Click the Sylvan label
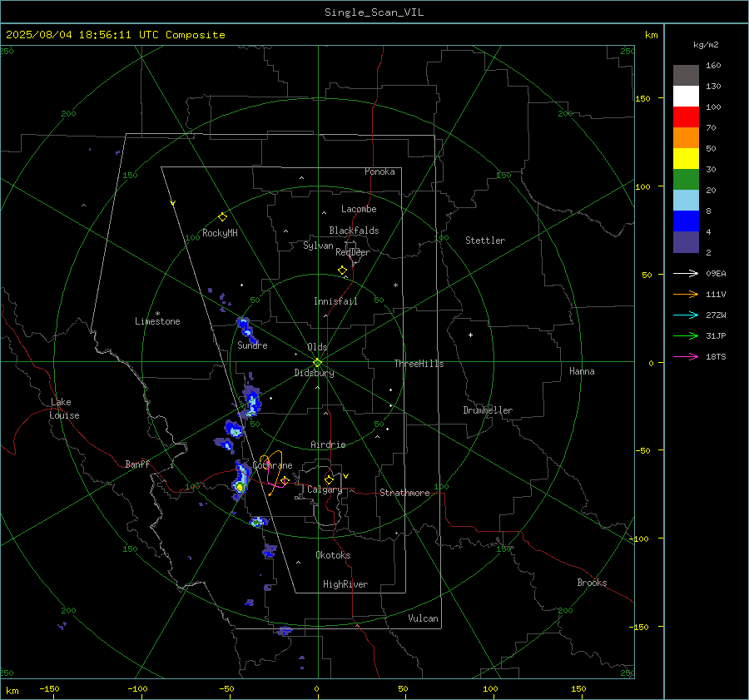 coord(318,246)
